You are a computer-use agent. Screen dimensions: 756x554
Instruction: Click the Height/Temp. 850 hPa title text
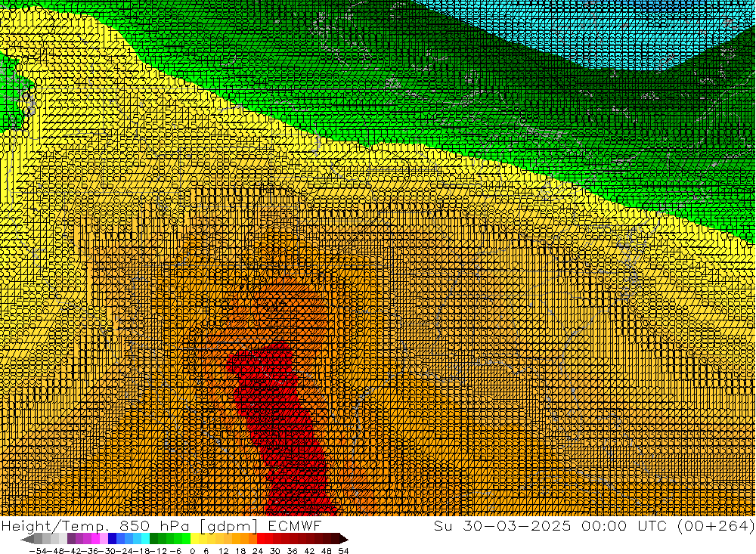point(95,526)
